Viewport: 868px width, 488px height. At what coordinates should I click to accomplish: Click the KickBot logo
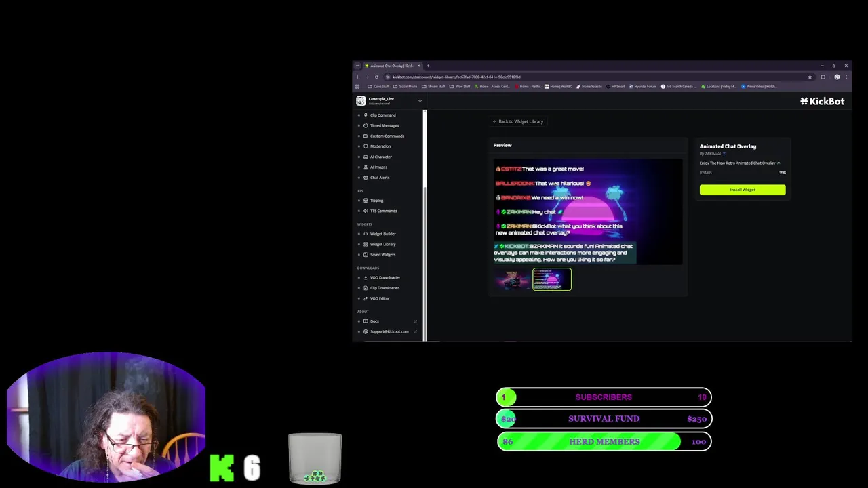coord(822,101)
